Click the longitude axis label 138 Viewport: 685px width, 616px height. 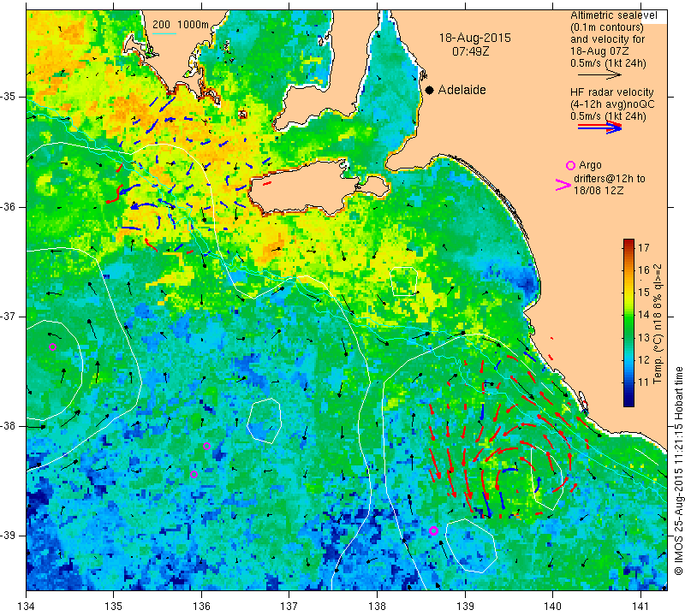pyautogui.click(x=377, y=606)
